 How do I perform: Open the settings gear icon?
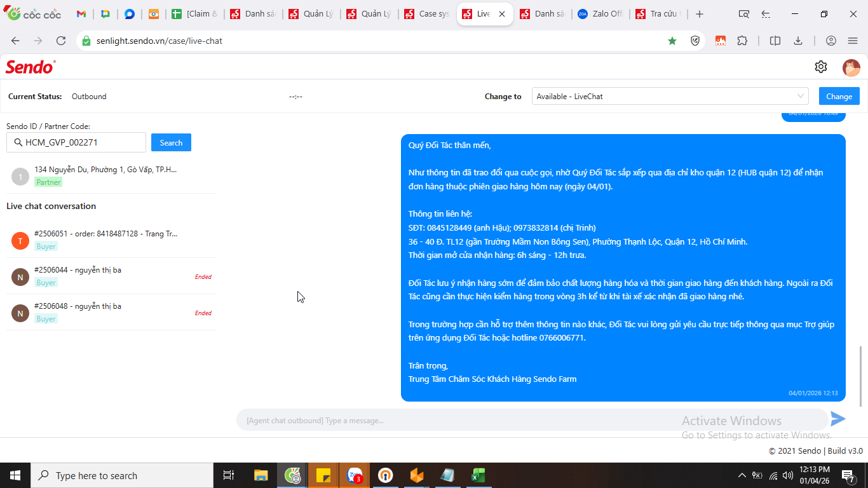tap(821, 67)
